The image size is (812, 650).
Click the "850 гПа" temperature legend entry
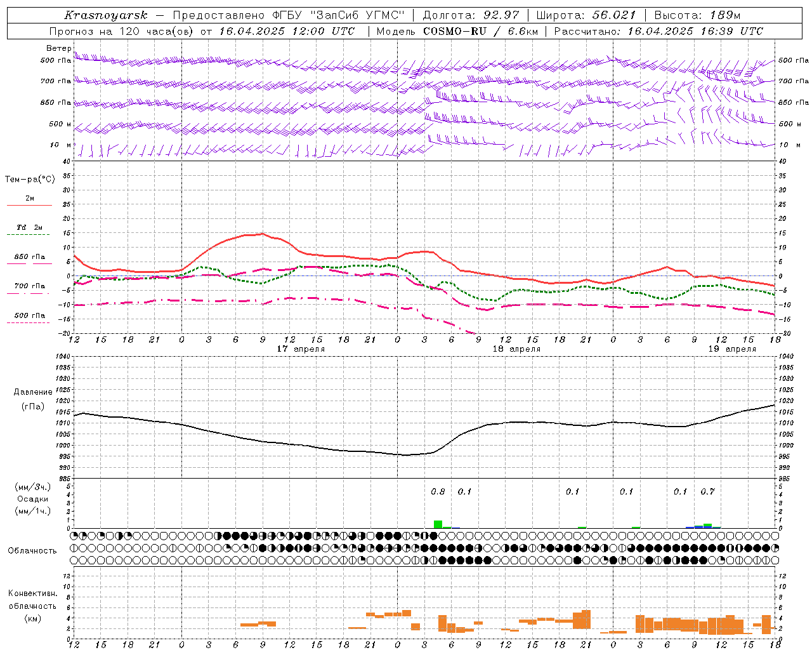[29, 257]
